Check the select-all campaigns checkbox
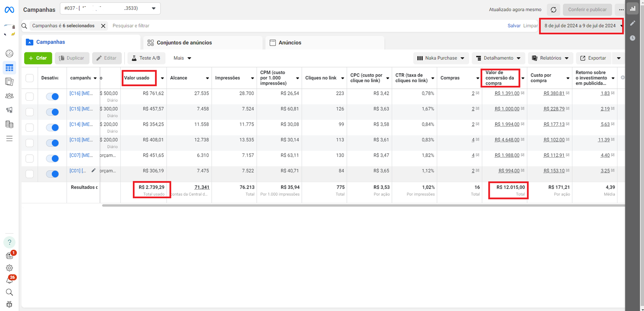 point(30,78)
